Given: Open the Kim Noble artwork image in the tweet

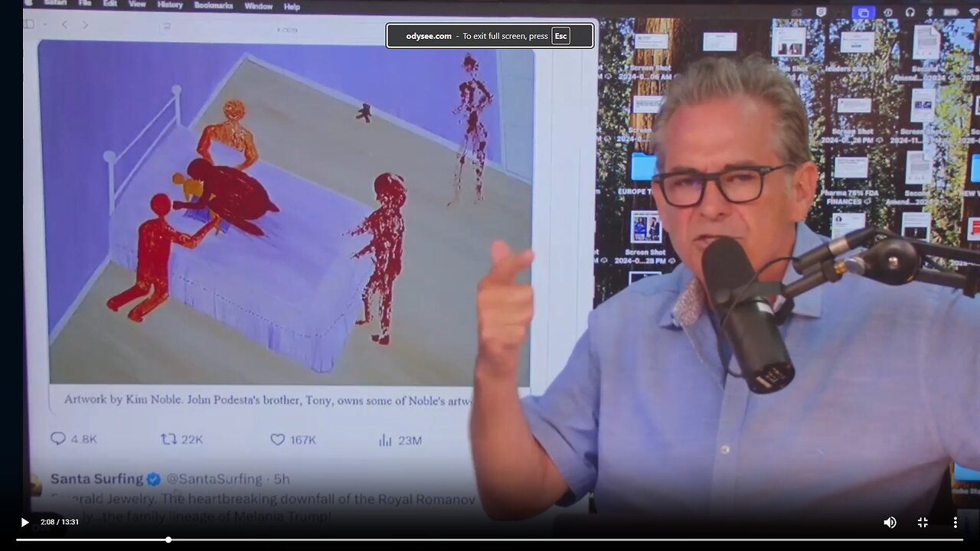Looking at the screenshot, I should (x=287, y=213).
